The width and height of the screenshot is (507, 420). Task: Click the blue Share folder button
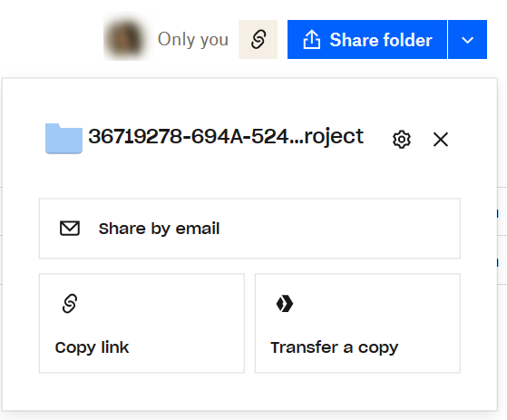367,39
